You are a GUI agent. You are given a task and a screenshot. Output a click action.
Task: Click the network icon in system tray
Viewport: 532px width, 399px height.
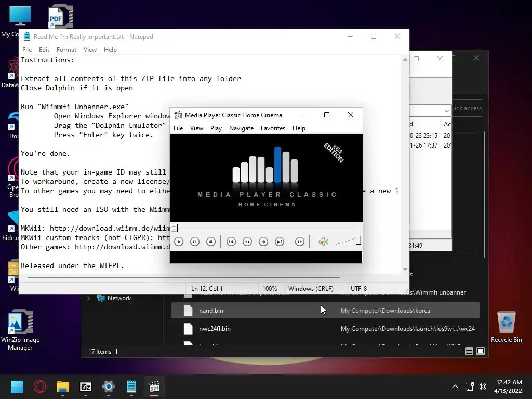tap(470, 387)
